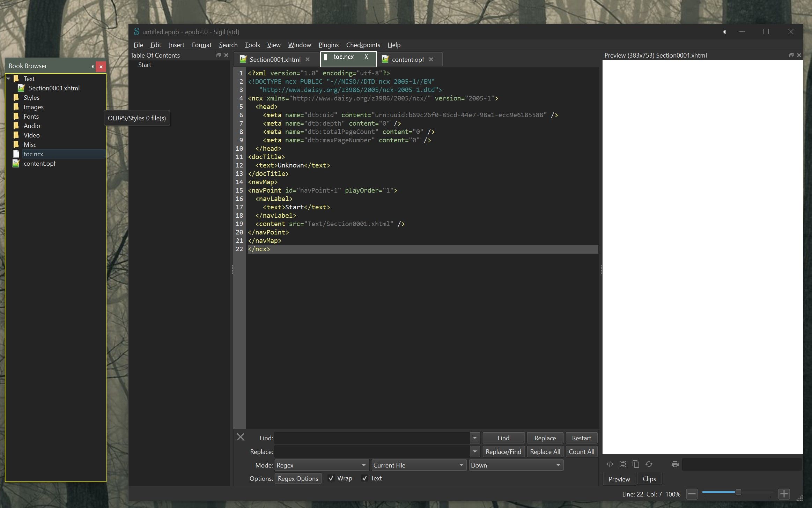Click the Select All icon in Preview toolbar
This screenshot has width=812, height=508.
622,464
